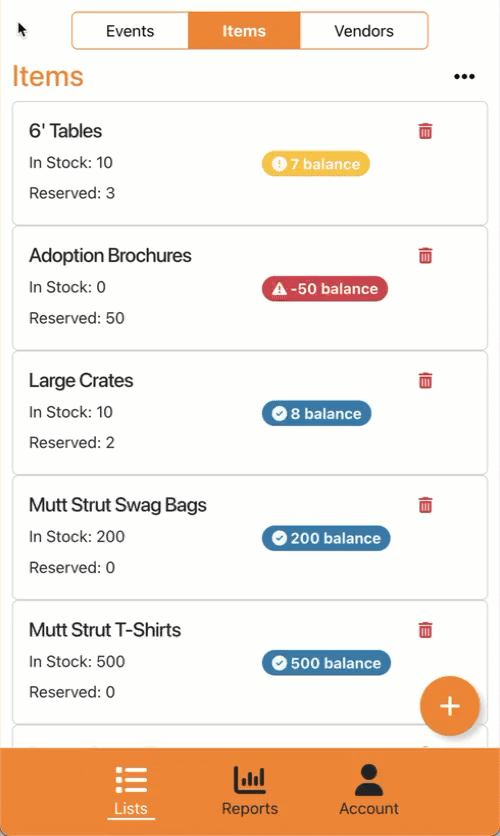The height and width of the screenshot is (836, 500).
Task: Open the Large Crates item card
Action: (250, 413)
